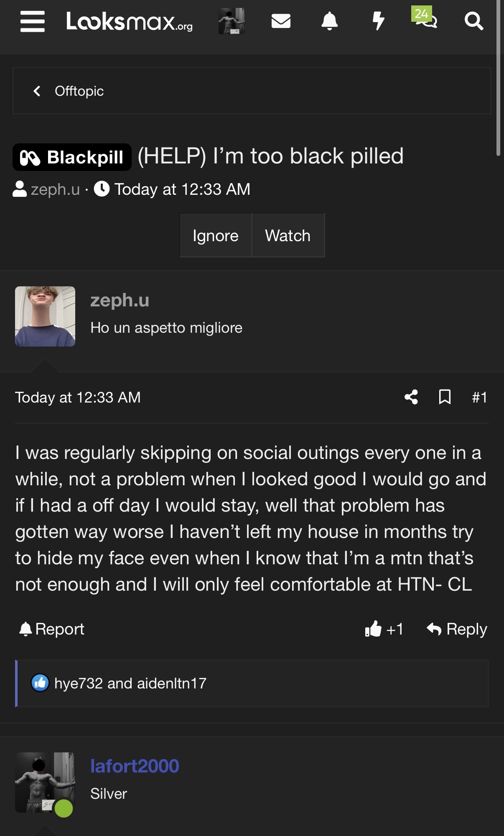Ignore this thread

tap(216, 235)
